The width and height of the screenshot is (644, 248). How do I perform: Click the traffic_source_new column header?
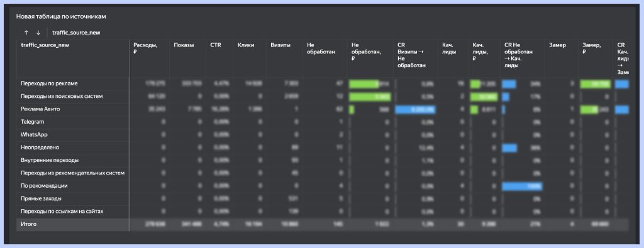(45, 45)
